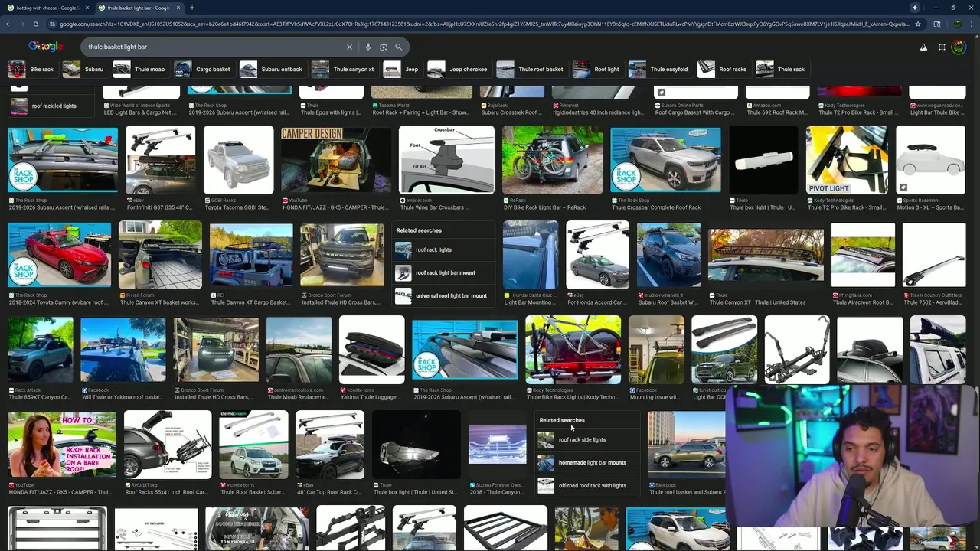Click "48" Car Top Roof Rack Cr..." caption

point(329,492)
